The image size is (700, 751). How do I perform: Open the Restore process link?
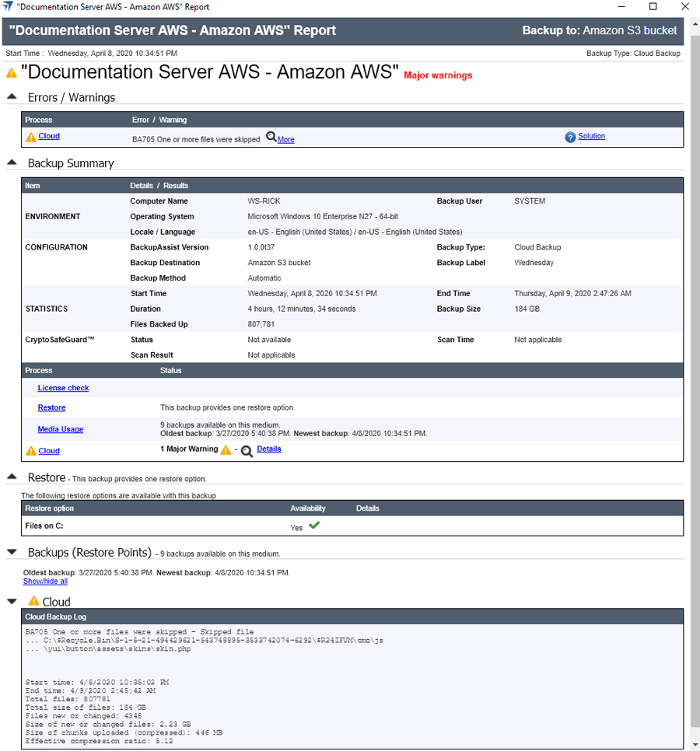click(52, 407)
